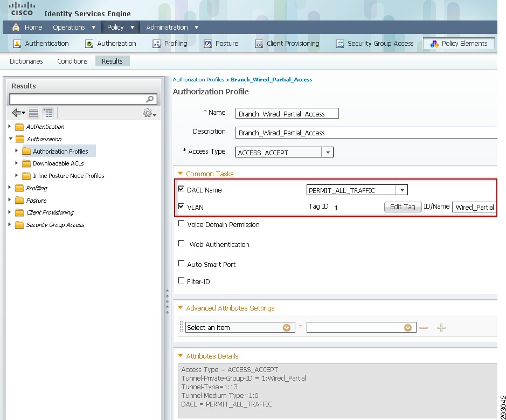Click the Security Group Access folder icon
506x420 pixels.
(19, 225)
